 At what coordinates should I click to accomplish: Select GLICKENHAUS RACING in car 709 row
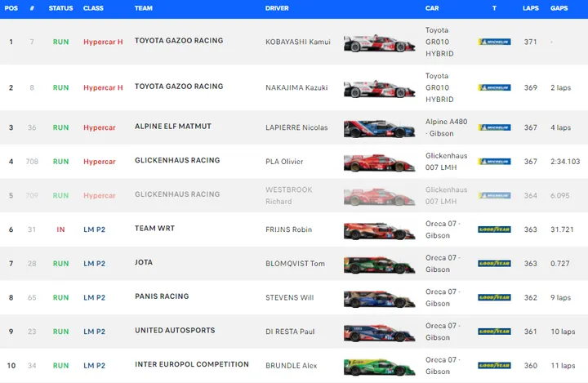177,194
